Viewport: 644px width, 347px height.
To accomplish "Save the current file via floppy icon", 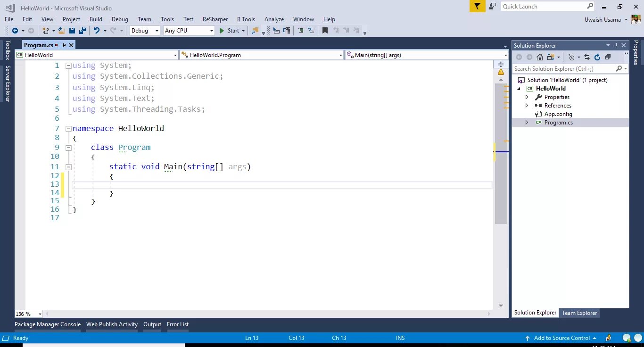I will [x=72, y=31].
